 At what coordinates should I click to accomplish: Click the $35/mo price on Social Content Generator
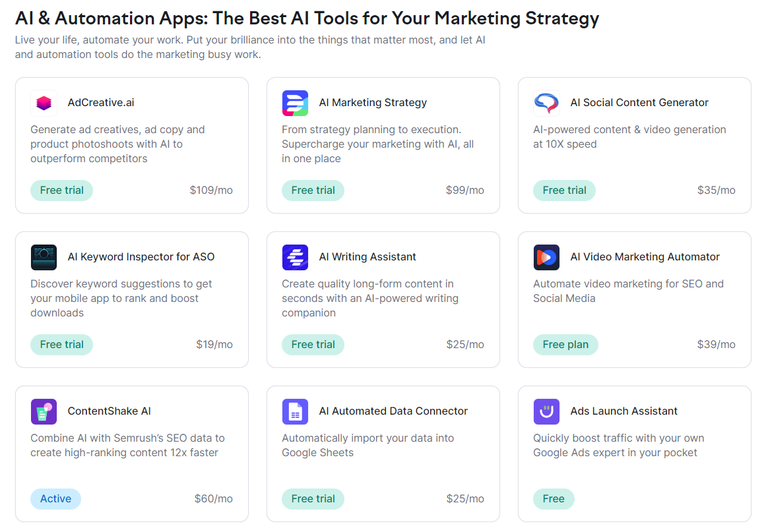tap(716, 191)
